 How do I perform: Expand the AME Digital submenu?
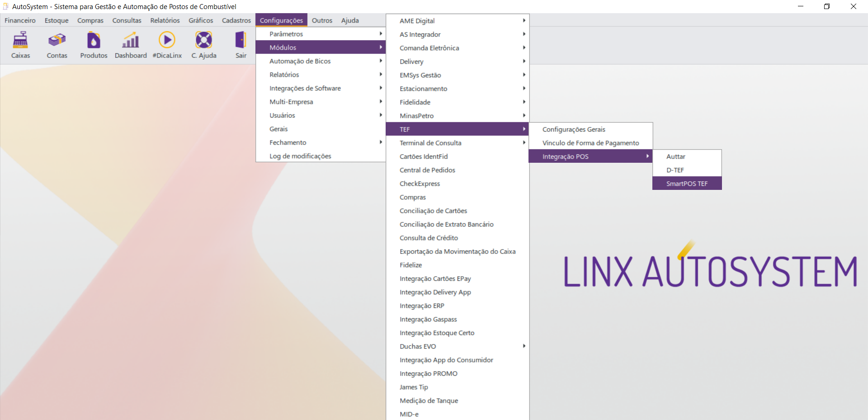tap(458, 21)
